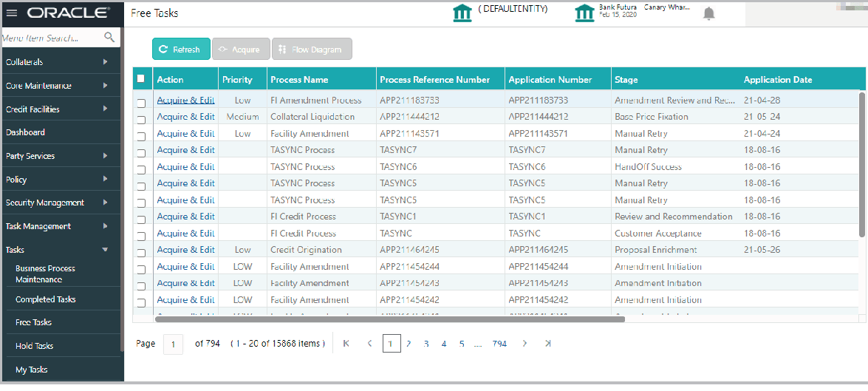
Task: Click the DEFAULTENTITY bank building icon
Action: coord(462,13)
